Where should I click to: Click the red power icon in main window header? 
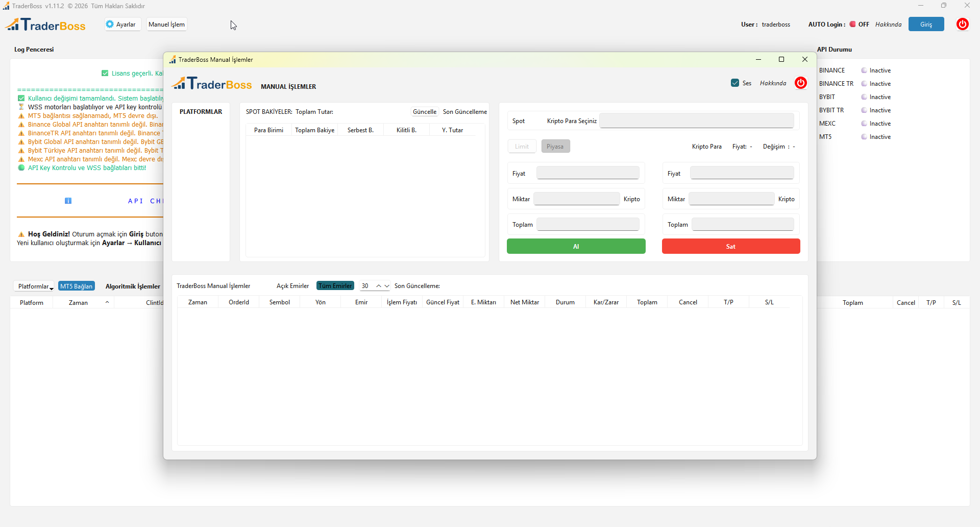click(x=962, y=24)
